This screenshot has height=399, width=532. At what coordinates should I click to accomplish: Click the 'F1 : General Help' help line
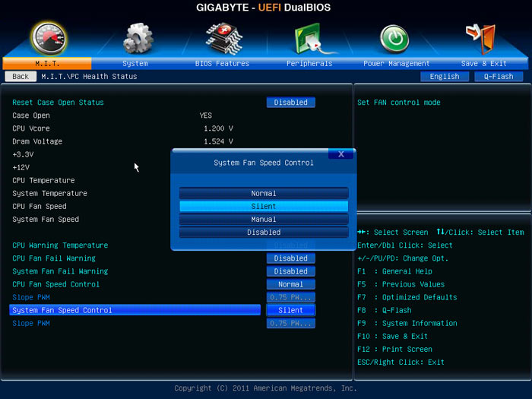point(394,271)
